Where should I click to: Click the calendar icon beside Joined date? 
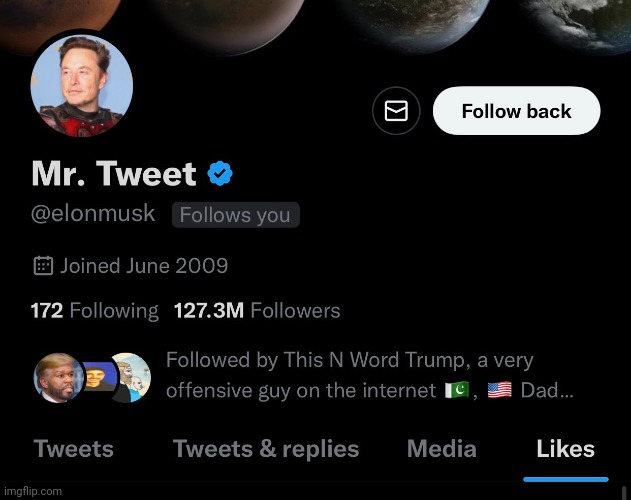pos(43,266)
